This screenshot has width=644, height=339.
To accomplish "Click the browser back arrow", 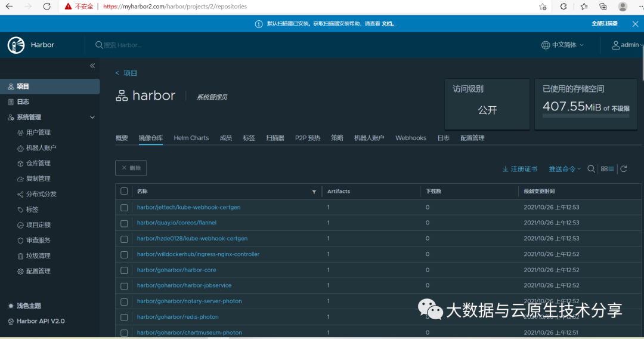I will point(9,7).
